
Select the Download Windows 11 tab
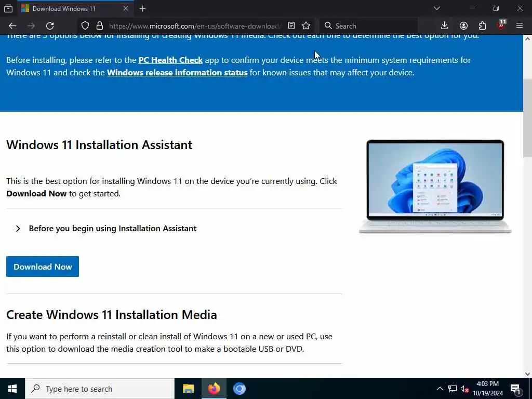coord(75,8)
